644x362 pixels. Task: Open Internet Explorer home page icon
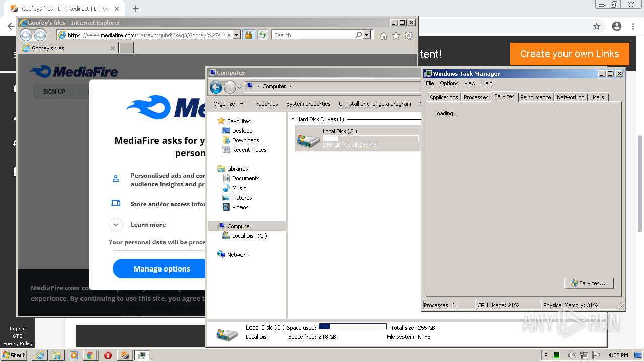tap(384, 36)
